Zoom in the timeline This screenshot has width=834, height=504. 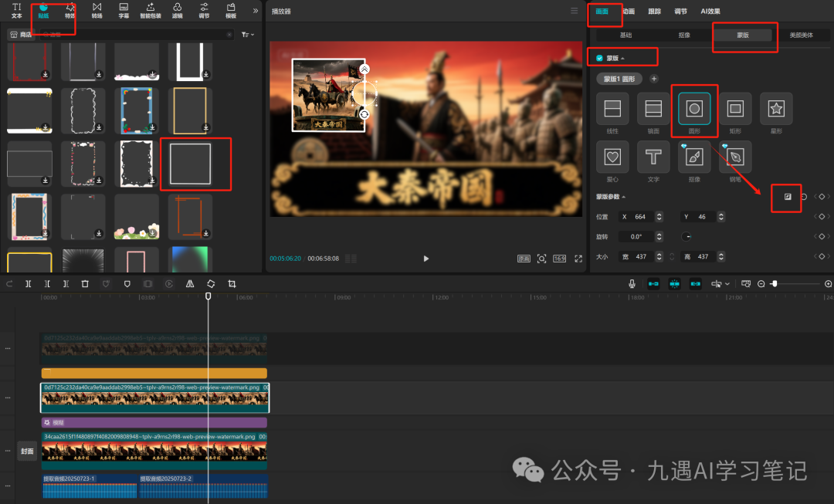[x=828, y=284]
